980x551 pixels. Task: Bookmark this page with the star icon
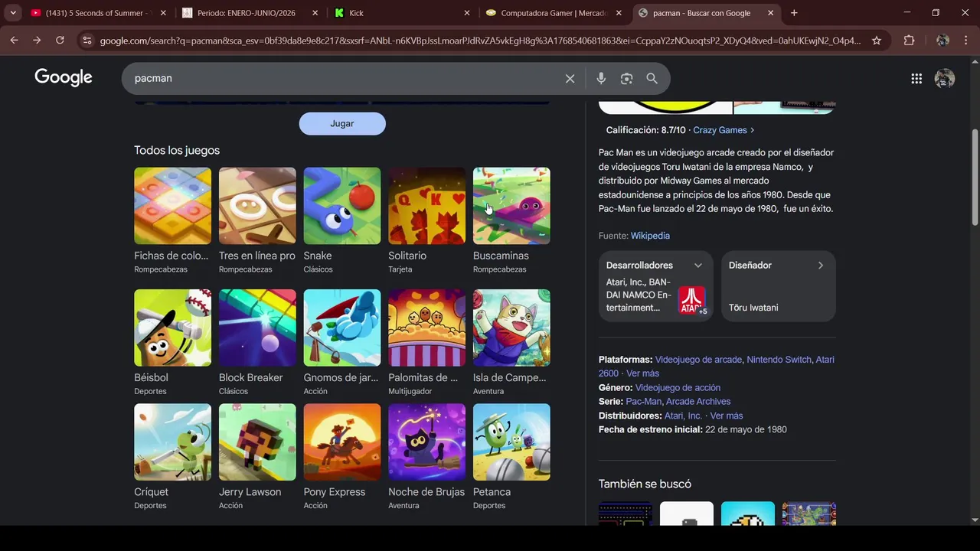pyautogui.click(x=877, y=41)
